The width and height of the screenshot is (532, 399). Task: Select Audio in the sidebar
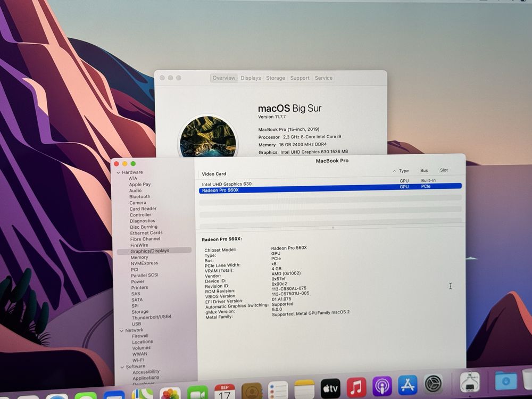tap(135, 190)
